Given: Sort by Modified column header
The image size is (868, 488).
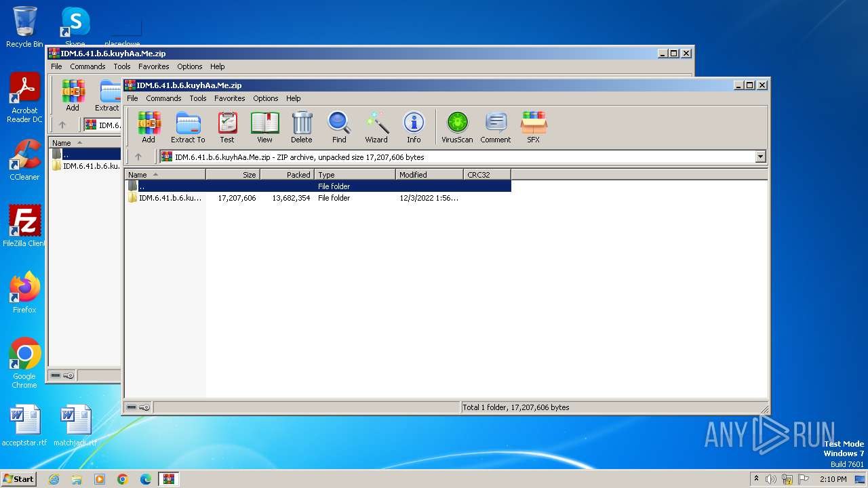Looking at the screenshot, I should pos(429,174).
